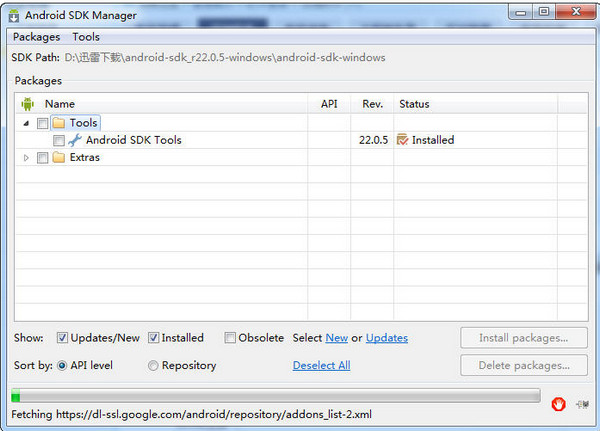
Task: Click the Deselect All link
Action: pos(321,365)
